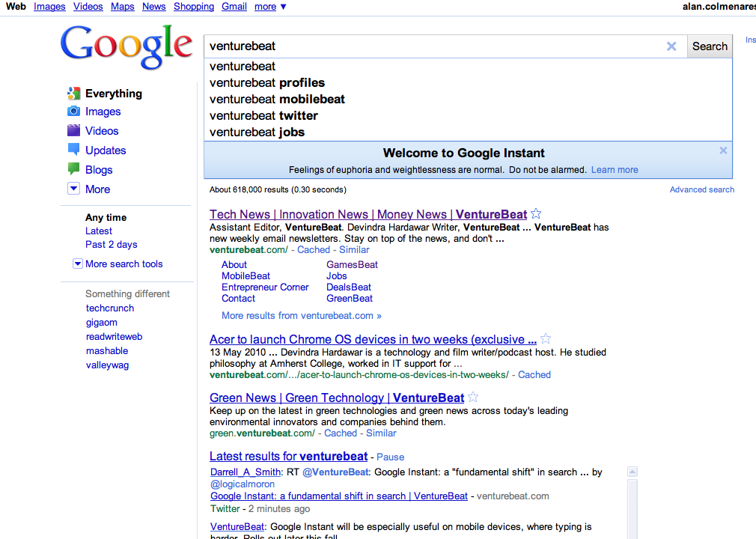The width and height of the screenshot is (756, 539).
Task: Star the Tech News VentureBeat result
Action: point(536,214)
